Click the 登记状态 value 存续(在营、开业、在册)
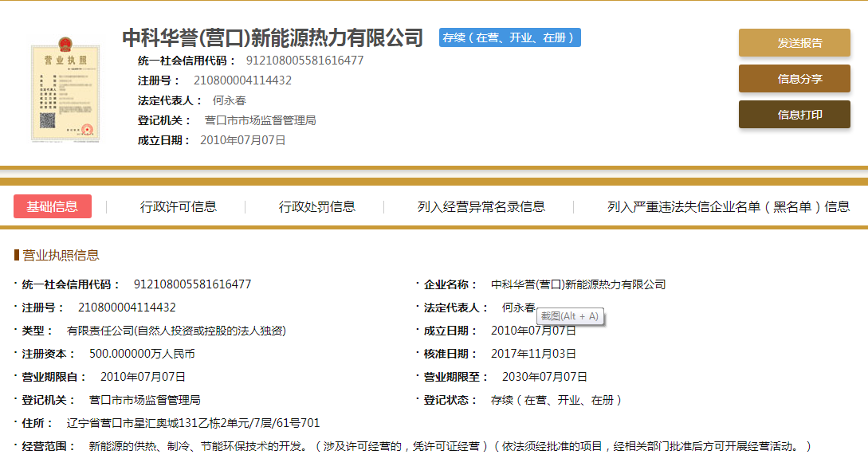 pos(556,400)
